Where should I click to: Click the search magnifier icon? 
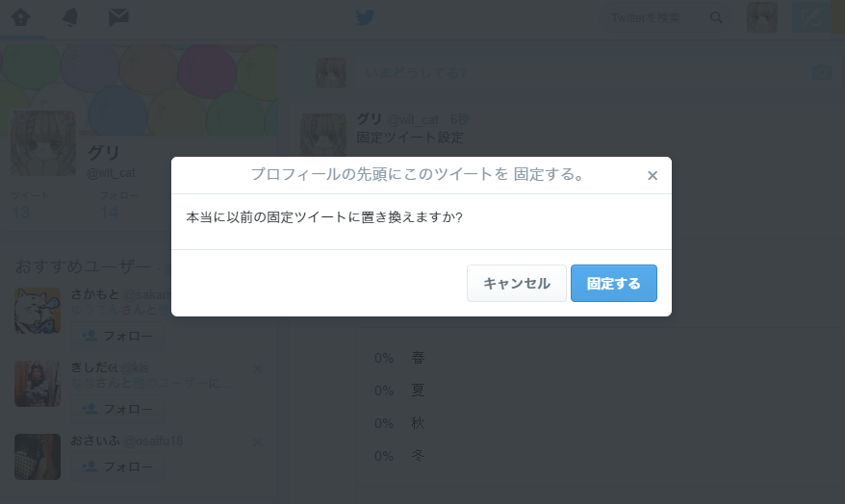(716, 17)
